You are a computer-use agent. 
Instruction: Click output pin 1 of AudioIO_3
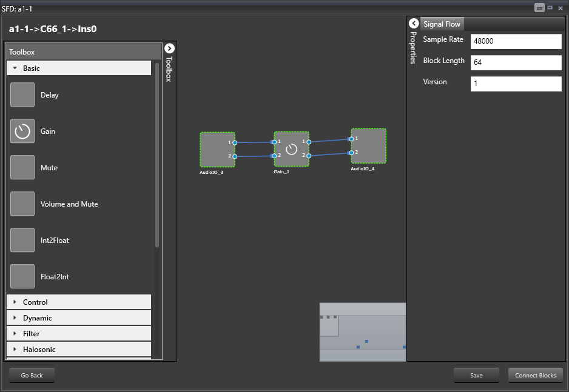click(235, 143)
